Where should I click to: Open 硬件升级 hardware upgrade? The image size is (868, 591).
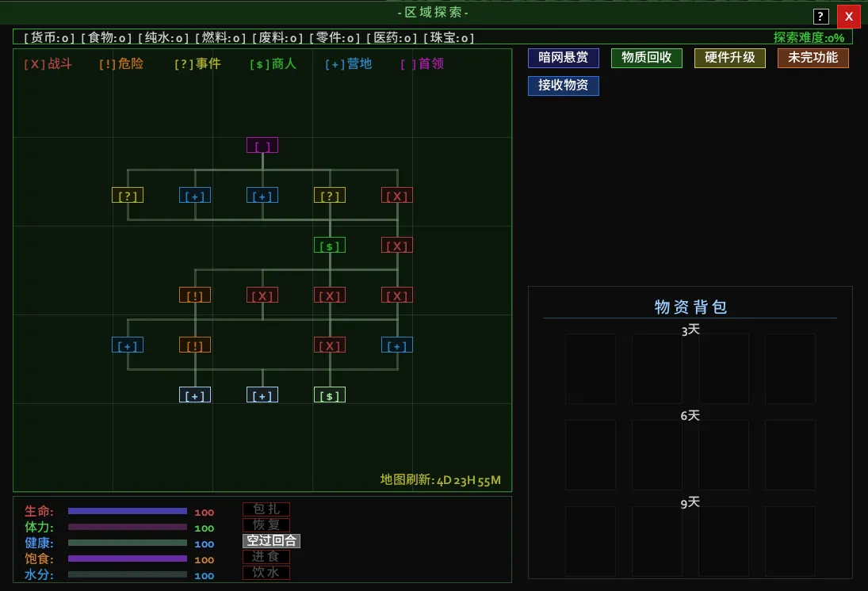point(729,58)
